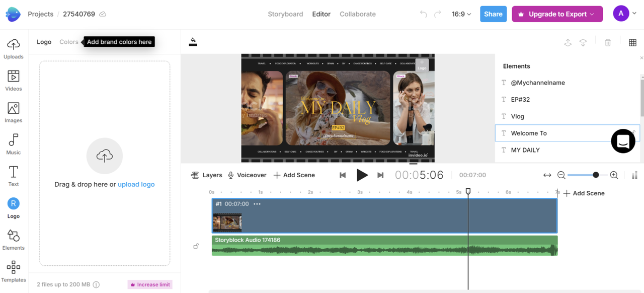Add Scene at the timeline end
The image size is (644, 293).
(584, 193)
